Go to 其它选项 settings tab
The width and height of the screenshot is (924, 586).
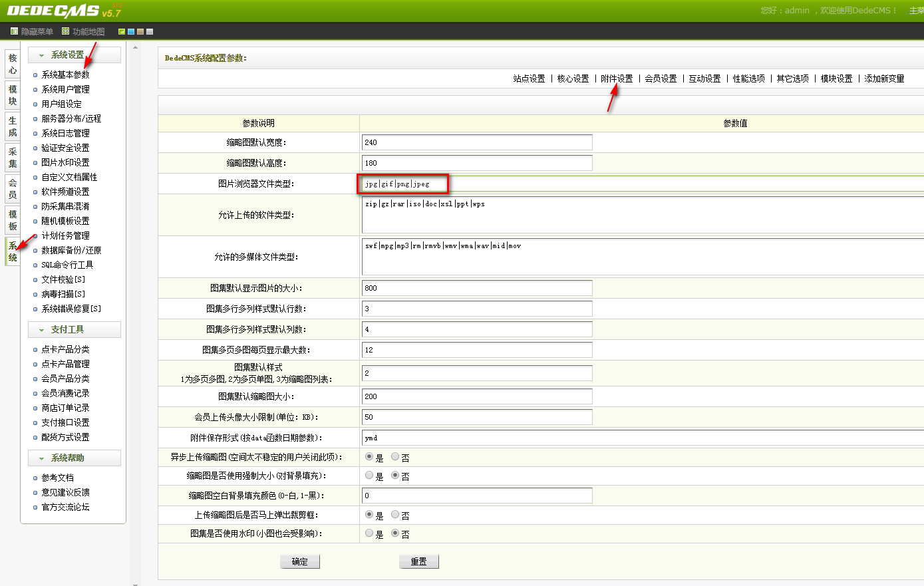[793, 78]
